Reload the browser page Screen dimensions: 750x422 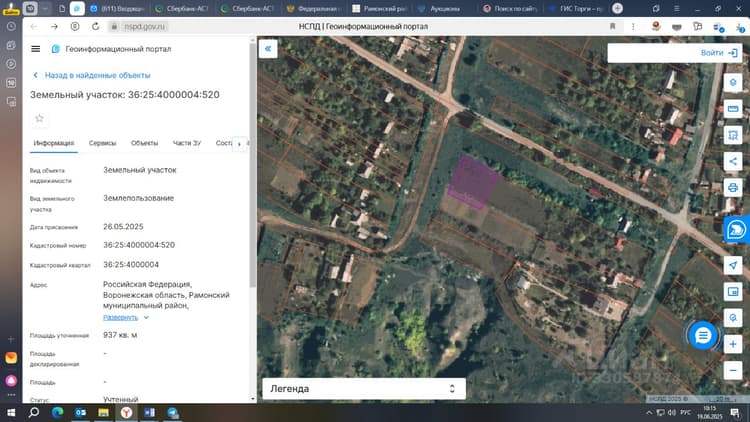96,26
